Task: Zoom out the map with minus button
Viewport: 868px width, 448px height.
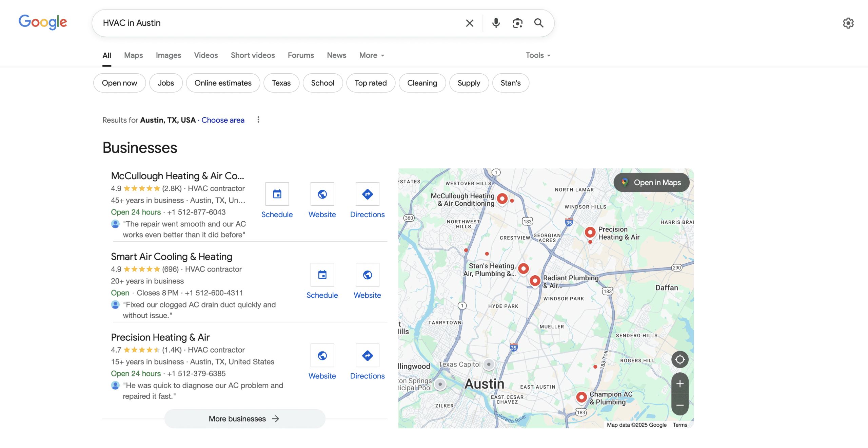Action: point(680,405)
